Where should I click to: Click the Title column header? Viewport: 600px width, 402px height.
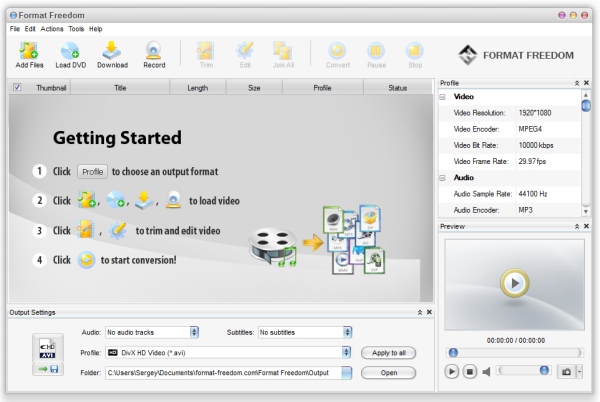[x=120, y=88]
